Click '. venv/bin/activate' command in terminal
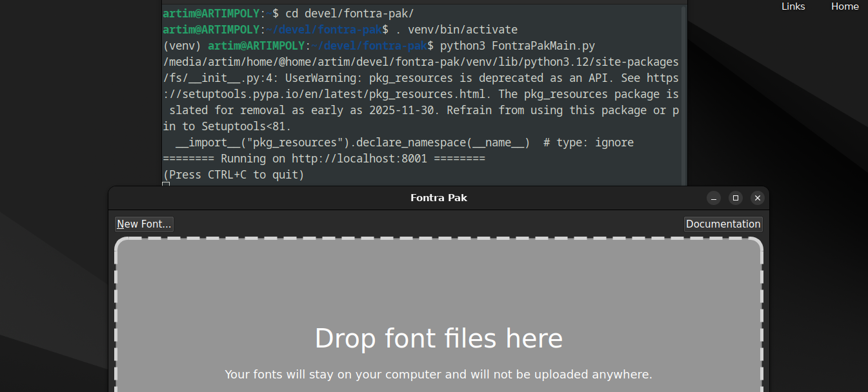This screenshot has width=868, height=392. click(456, 30)
